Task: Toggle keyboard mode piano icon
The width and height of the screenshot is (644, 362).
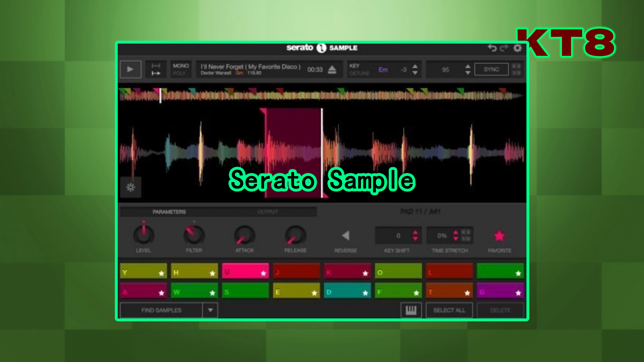Action: click(411, 310)
